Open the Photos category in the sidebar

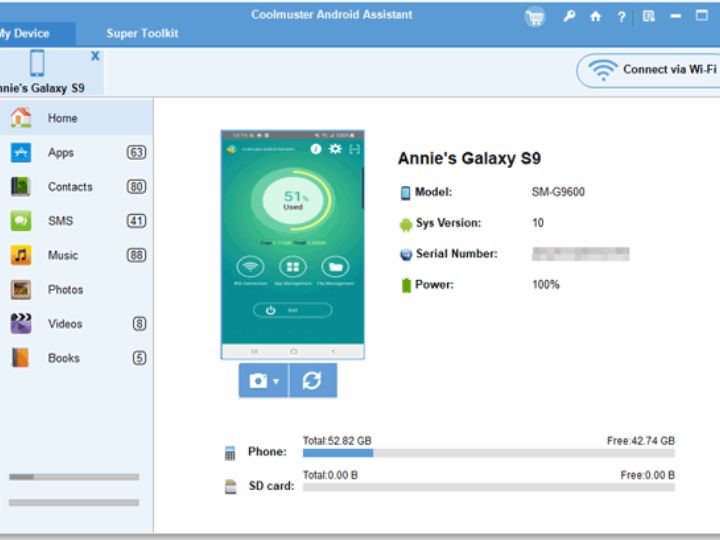(x=76, y=290)
